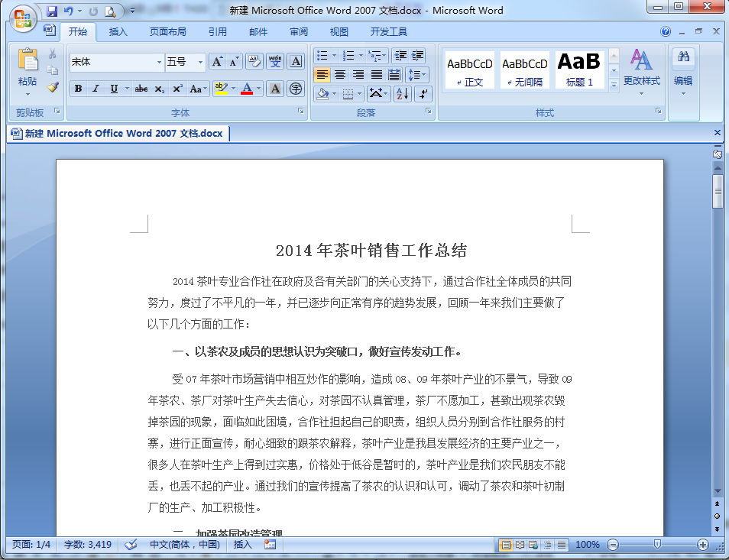Image resolution: width=729 pixels, height=560 pixels.
Task: Switch to the 引用 tab
Action: [217, 31]
